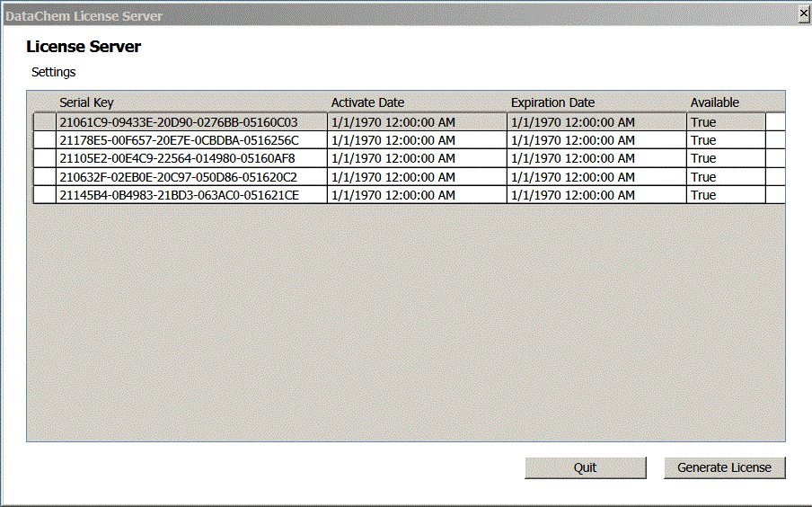Click Activate Date cell of 21105E2 row
This screenshot has width=812, height=507.
pos(417,158)
